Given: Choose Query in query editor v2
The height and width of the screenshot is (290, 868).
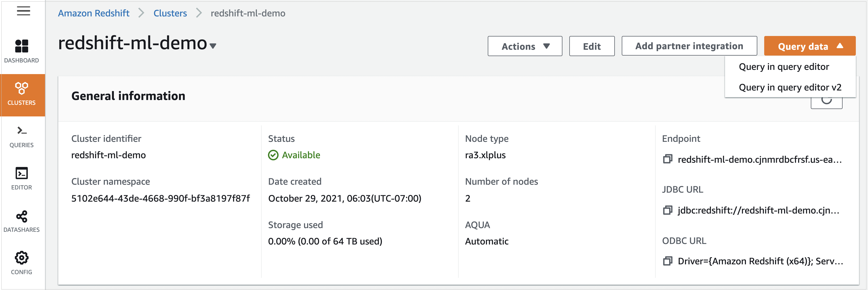Looking at the screenshot, I should (790, 87).
